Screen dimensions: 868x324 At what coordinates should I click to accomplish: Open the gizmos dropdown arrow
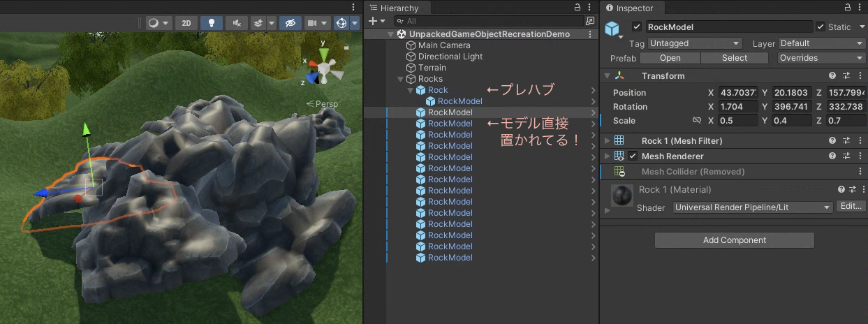[x=355, y=23]
